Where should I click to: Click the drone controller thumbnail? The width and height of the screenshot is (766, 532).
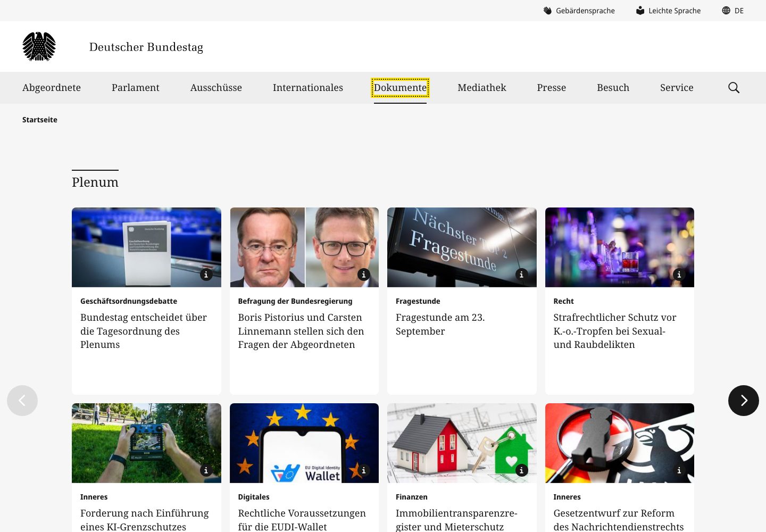(x=146, y=443)
